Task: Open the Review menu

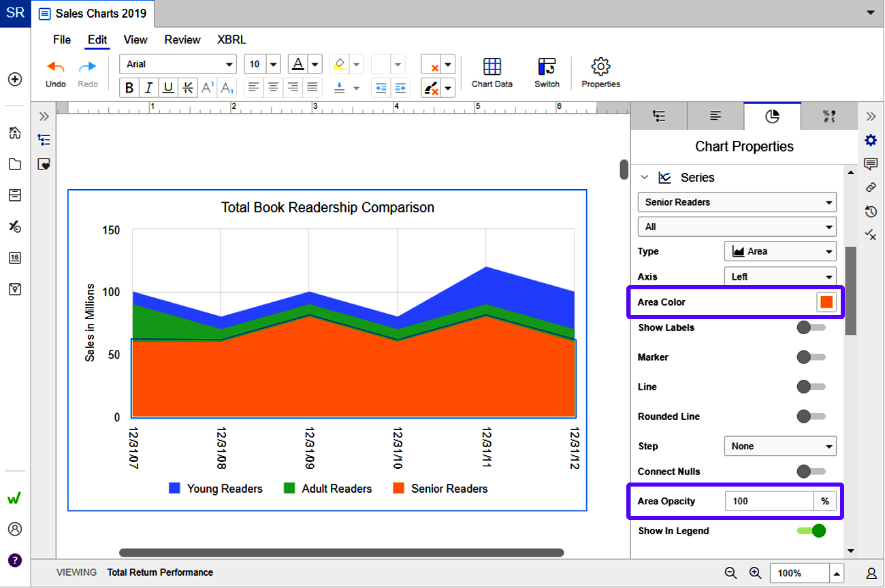Action: pos(182,39)
